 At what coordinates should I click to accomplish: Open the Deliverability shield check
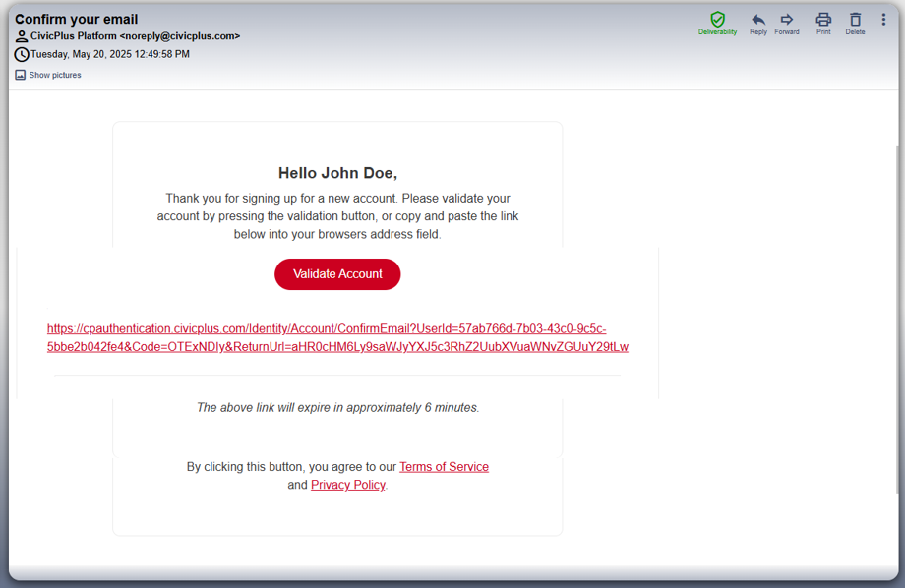coord(717,24)
